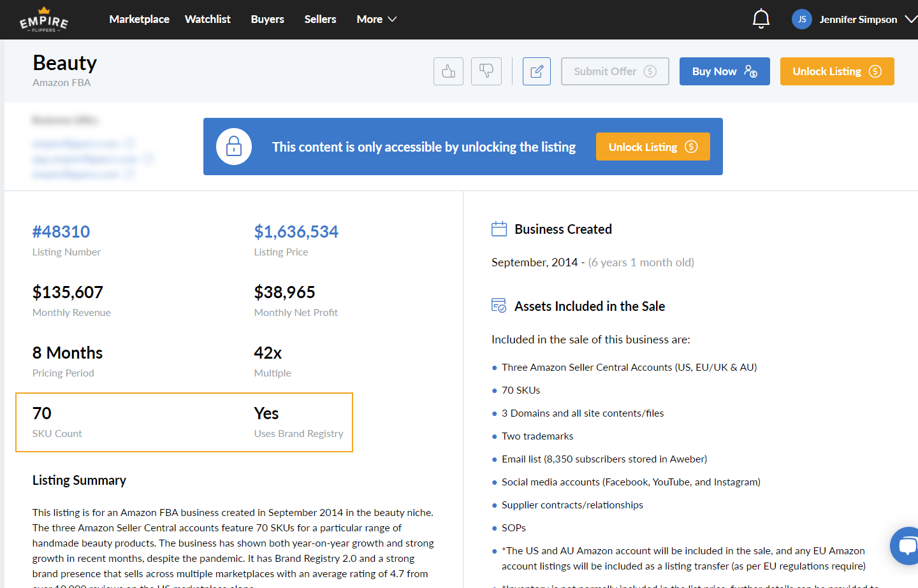
Task: Click the Buy Now button
Action: (x=725, y=71)
